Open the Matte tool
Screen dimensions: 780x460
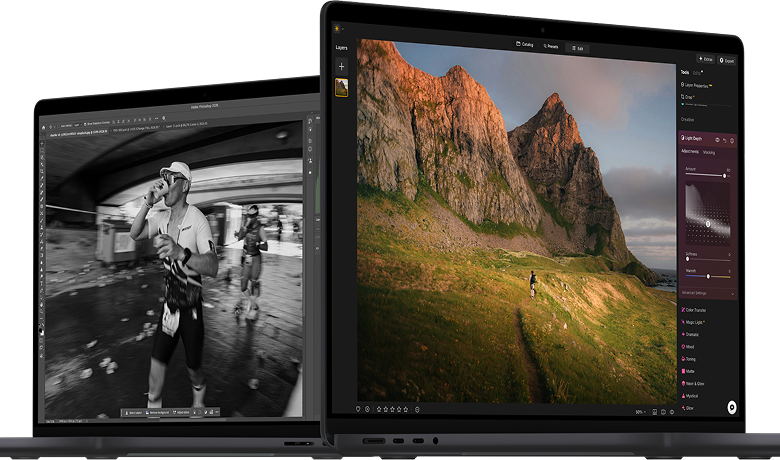pyautogui.click(x=687, y=371)
